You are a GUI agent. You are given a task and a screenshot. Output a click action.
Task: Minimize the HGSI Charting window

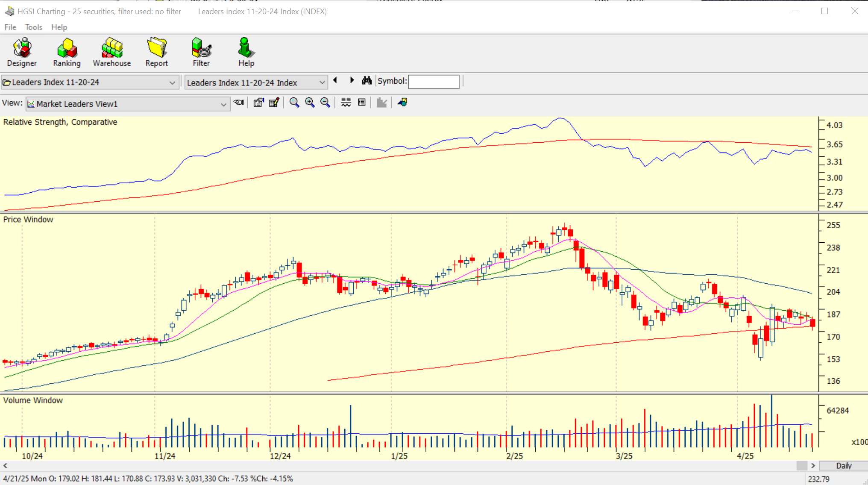point(795,11)
